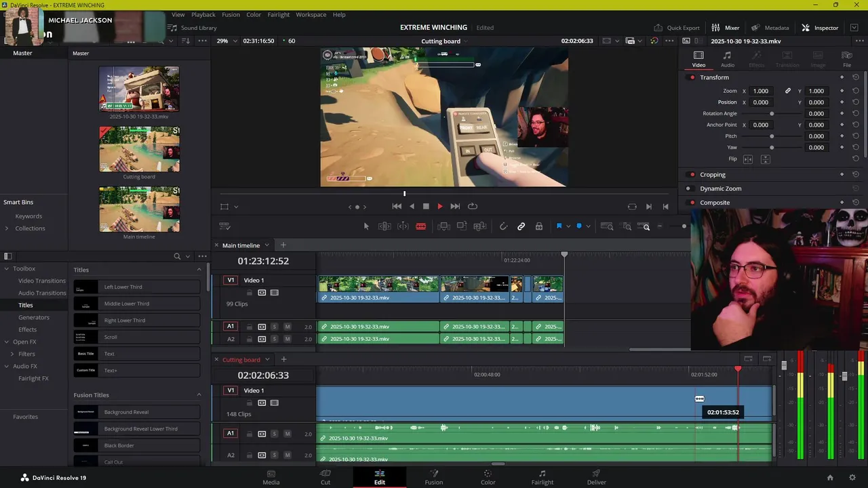
Task: Switch Inspector to Audio tab
Action: coord(727,60)
